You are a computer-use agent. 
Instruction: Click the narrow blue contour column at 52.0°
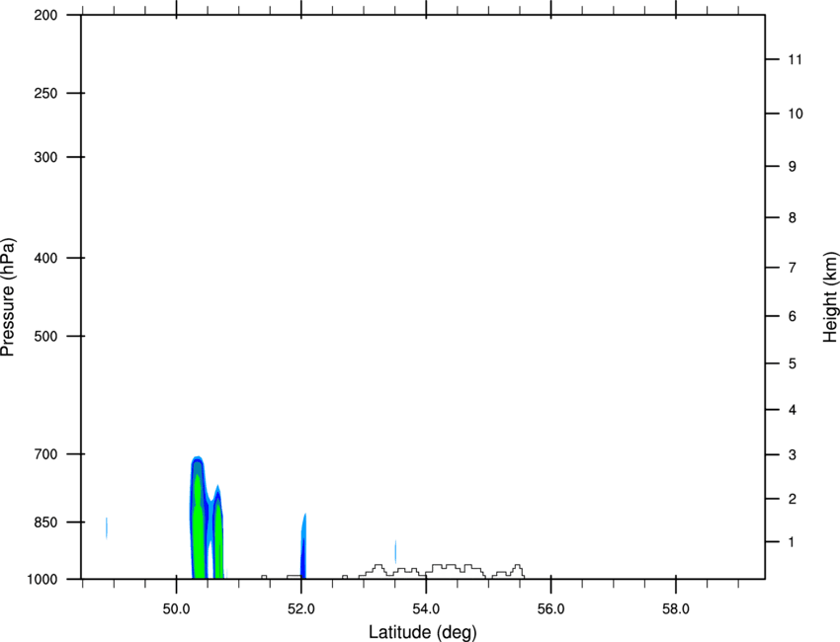[x=302, y=546]
